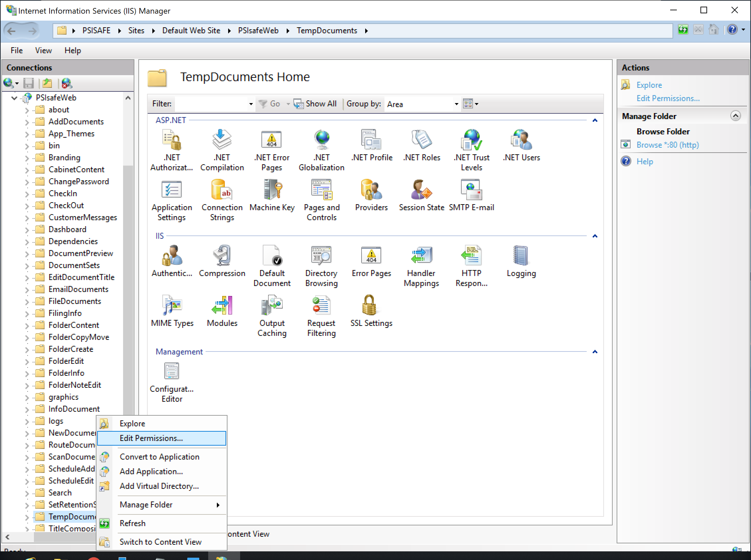Image resolution: width=751 pixels, height=560 pixels.
Task: Expand the AddDocuments folder node
Action: click(x=27, y=122)
